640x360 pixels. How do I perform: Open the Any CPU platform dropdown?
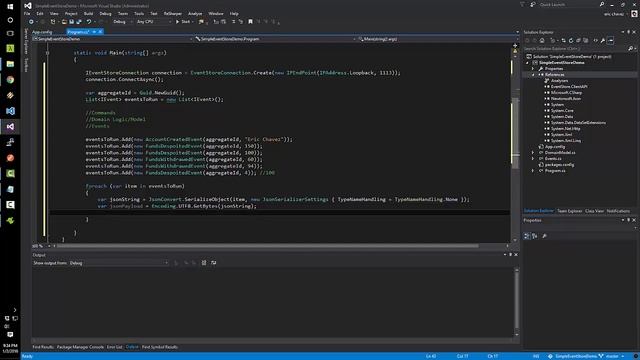tap(153, 22)
